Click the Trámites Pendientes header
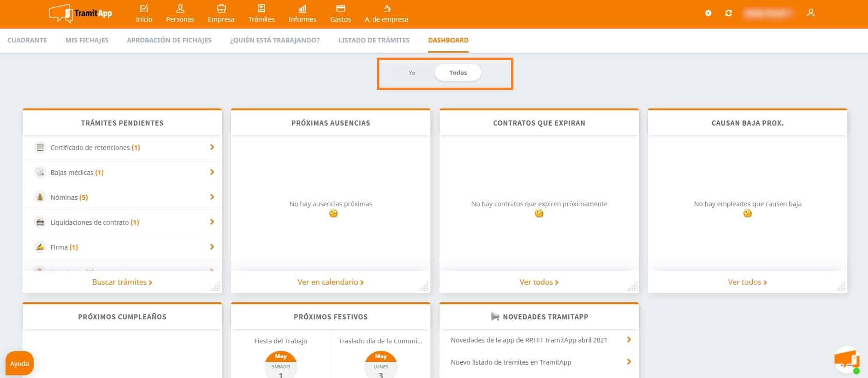Viewport: 868px width, 378px height. [x=122, y=123]
